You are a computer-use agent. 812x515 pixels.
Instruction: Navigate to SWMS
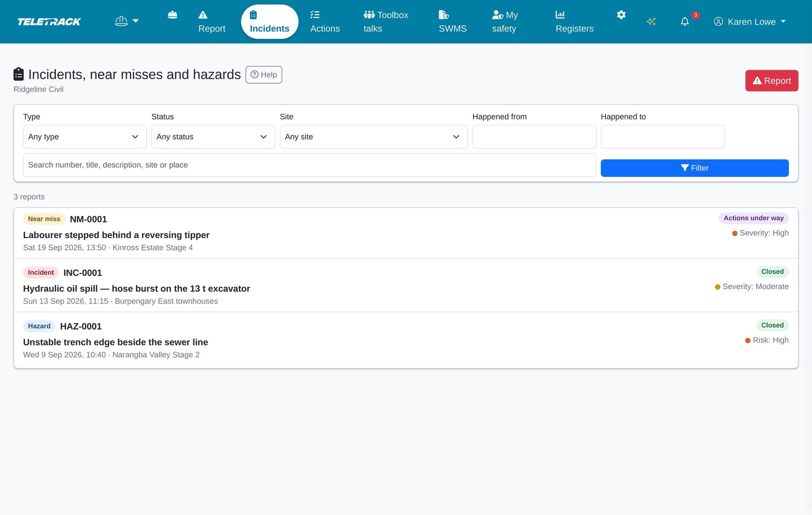tap(453, 22)
